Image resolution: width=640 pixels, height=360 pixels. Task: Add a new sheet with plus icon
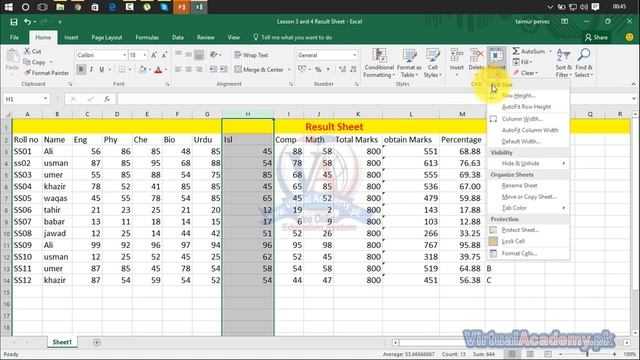point(97,342)
